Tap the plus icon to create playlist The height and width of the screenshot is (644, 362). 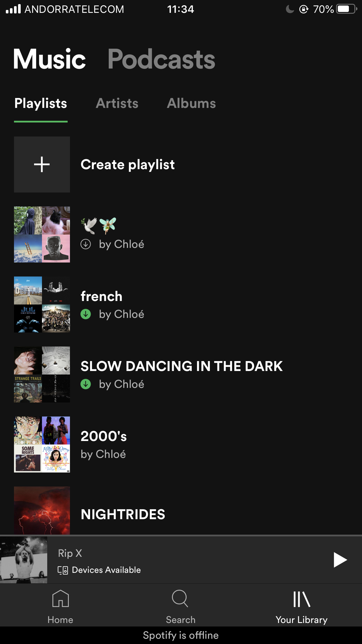(x=42, y=164)
